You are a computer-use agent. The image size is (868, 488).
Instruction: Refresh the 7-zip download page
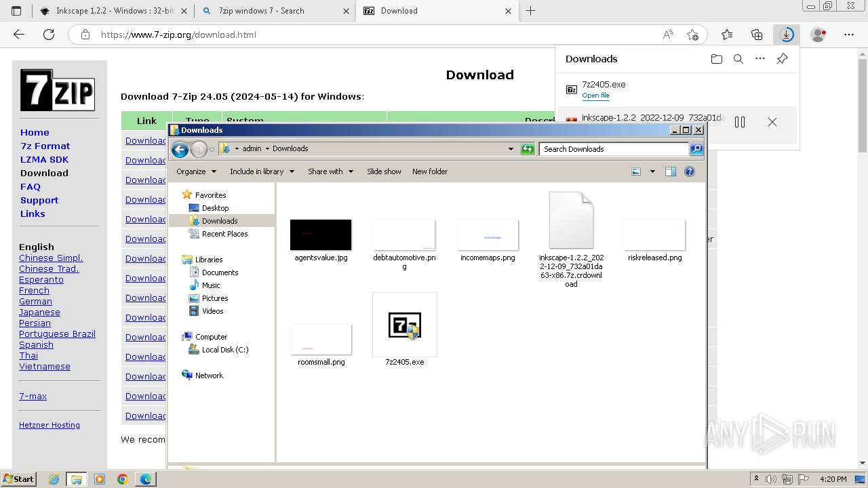click(x=49, y=35)
